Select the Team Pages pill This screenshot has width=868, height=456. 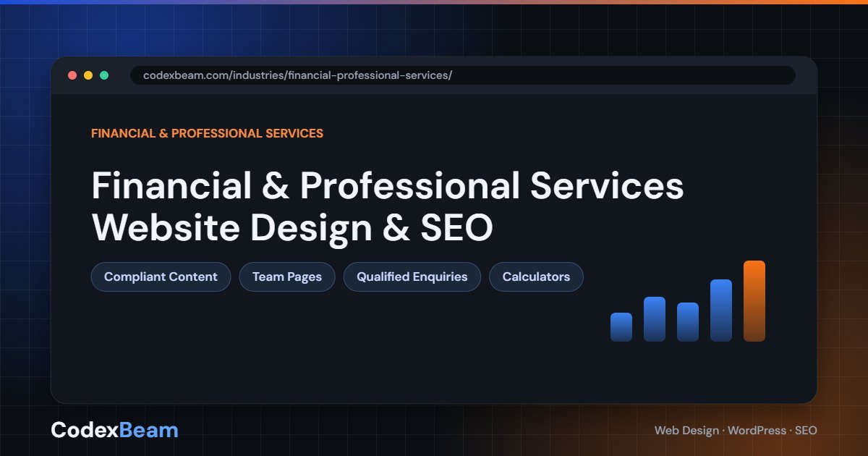coord(287,276)
